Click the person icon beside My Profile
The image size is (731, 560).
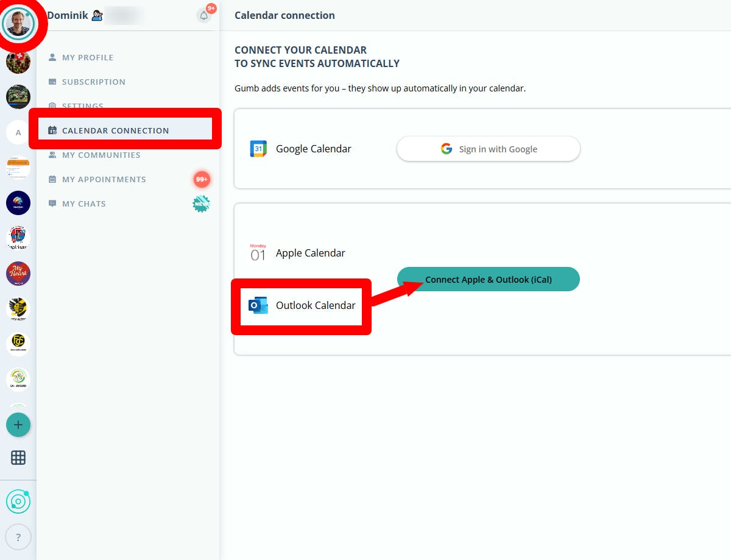52,57
